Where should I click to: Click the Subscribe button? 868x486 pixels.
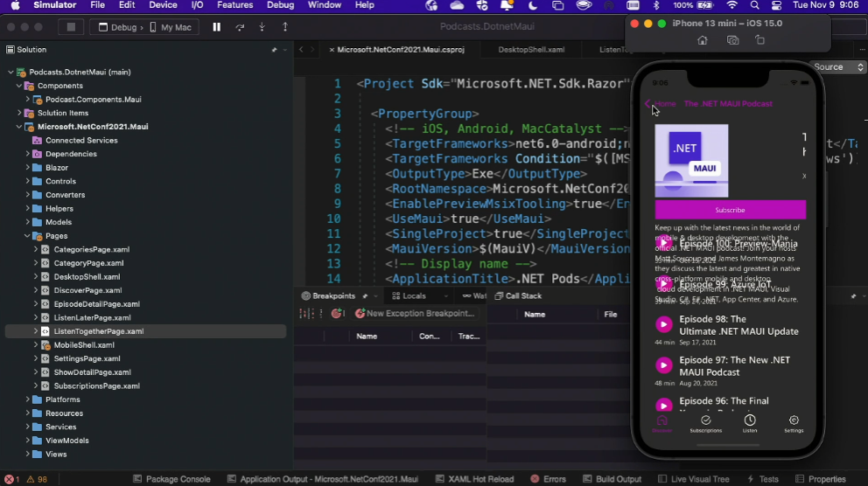pos(730,210)
